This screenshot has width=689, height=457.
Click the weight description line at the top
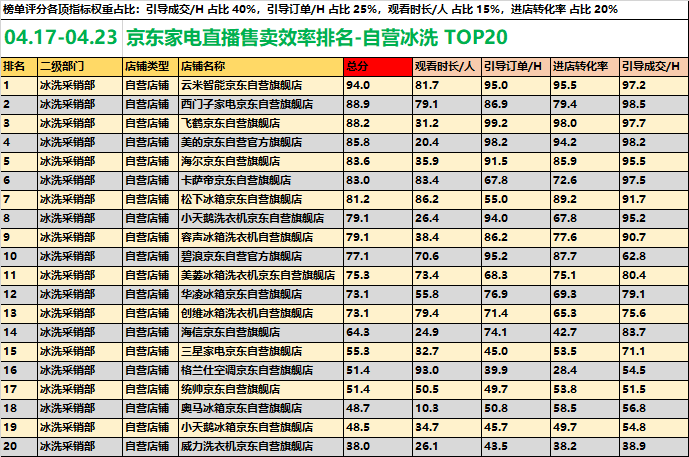(x=311, y=9)
